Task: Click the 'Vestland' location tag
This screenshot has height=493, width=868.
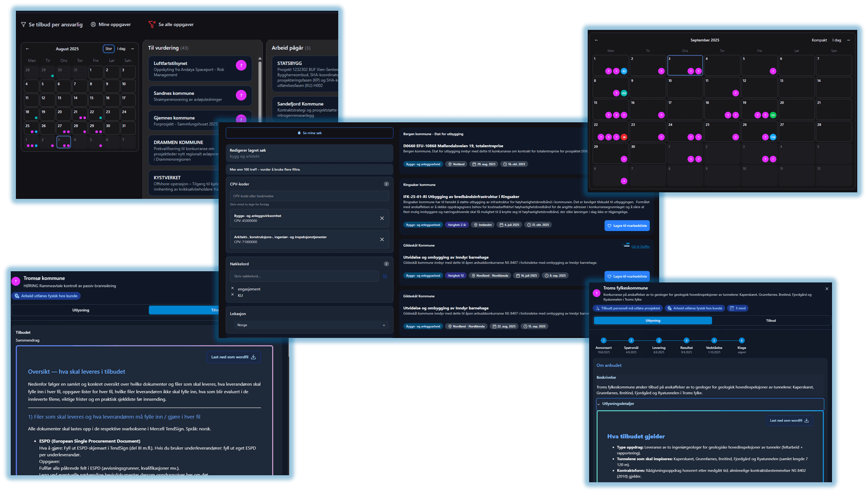Action: [456, 164]
